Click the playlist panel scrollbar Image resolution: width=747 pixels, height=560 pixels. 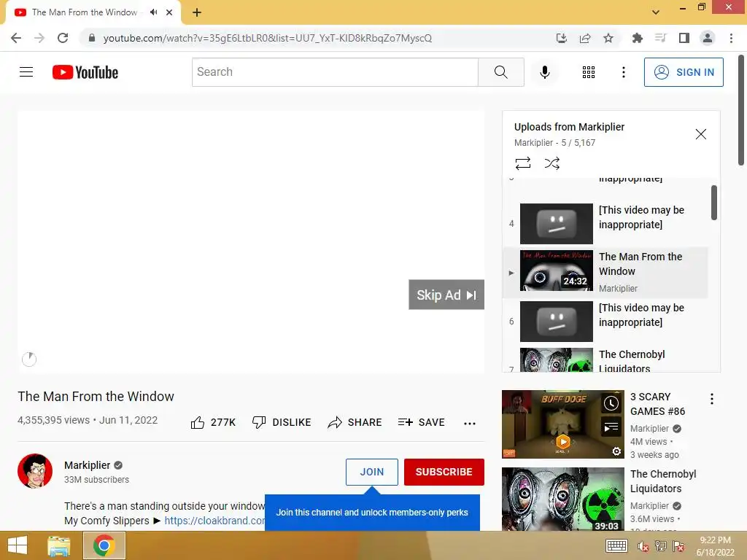(x=714, y=203)
